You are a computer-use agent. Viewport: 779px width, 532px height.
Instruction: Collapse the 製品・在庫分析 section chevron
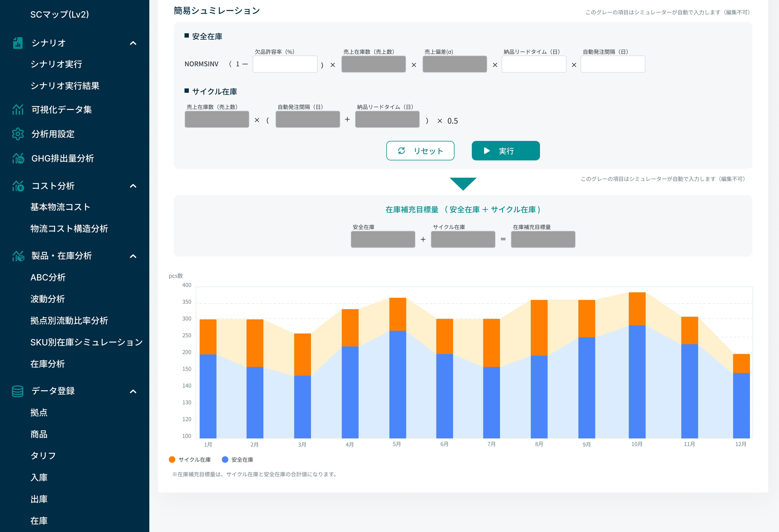pos(133,256)
